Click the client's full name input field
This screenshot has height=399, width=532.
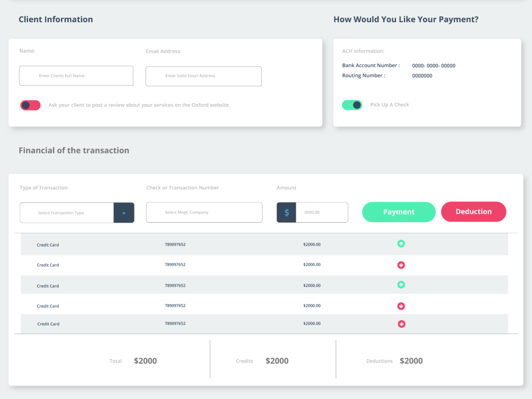pyautogui.click(x=76, y=76)
